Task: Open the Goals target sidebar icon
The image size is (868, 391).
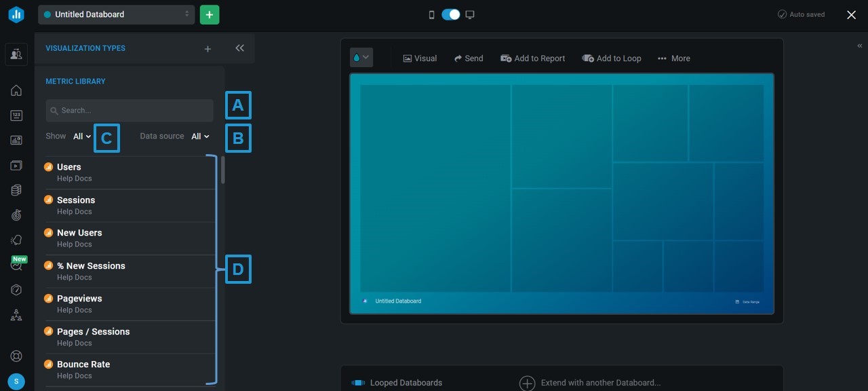Action: click(x=16, y=215)
